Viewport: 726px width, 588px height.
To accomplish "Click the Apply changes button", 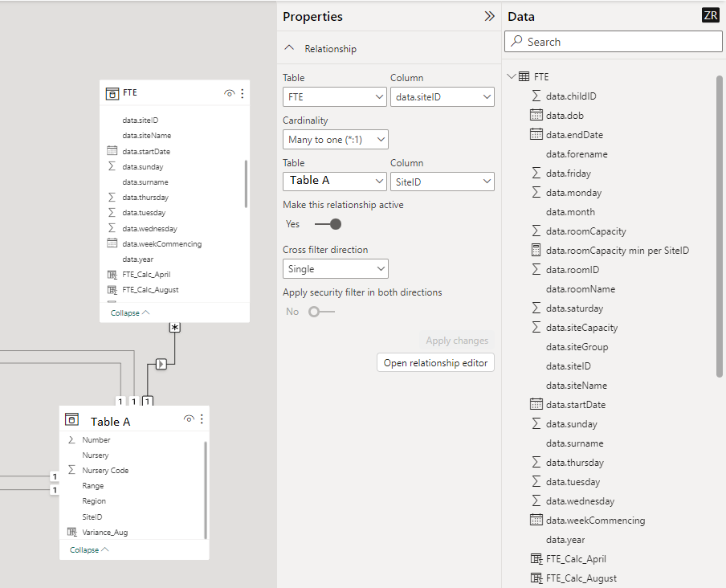I will click(457, 341).
